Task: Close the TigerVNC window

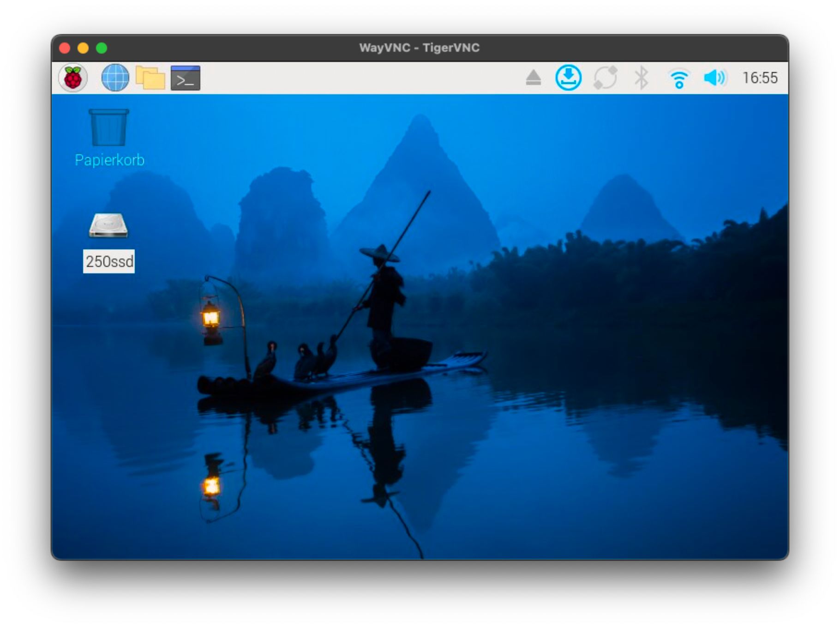Action: [x=65, y=48]
